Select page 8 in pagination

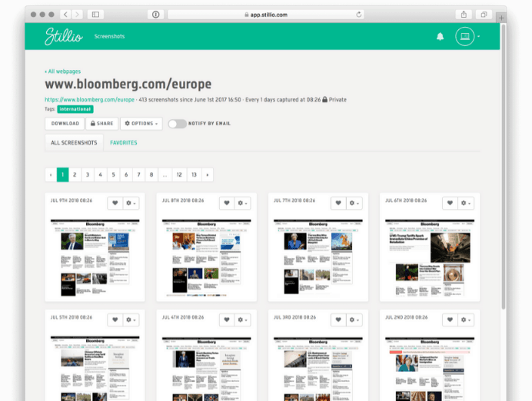(x=151, y=175)
